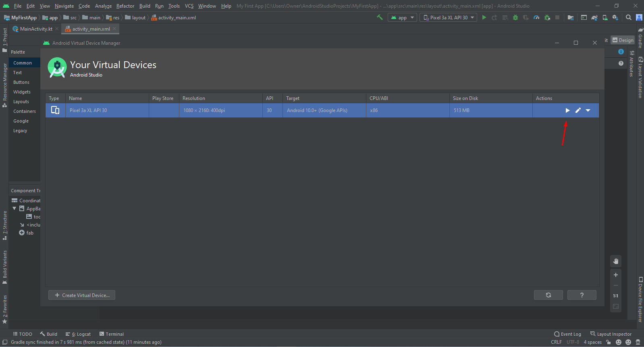Click Create Virtual Device button
The width and height of the screenshot is (644, 347).
[x=82, y=295]
